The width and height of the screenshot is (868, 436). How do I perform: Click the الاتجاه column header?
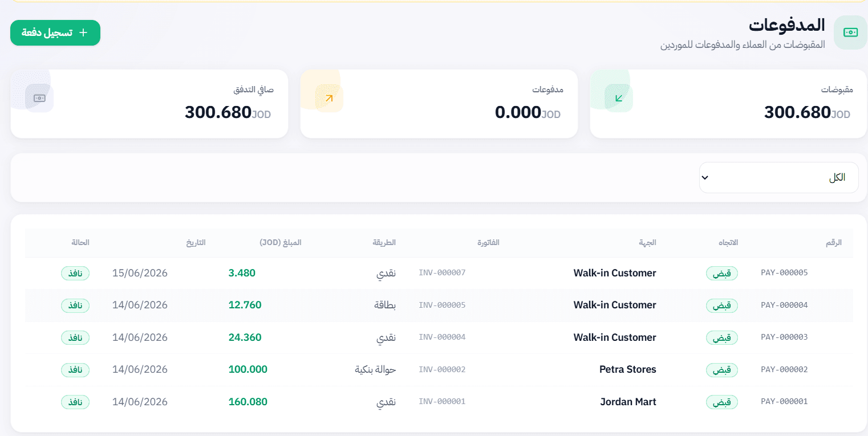[728, 242]
